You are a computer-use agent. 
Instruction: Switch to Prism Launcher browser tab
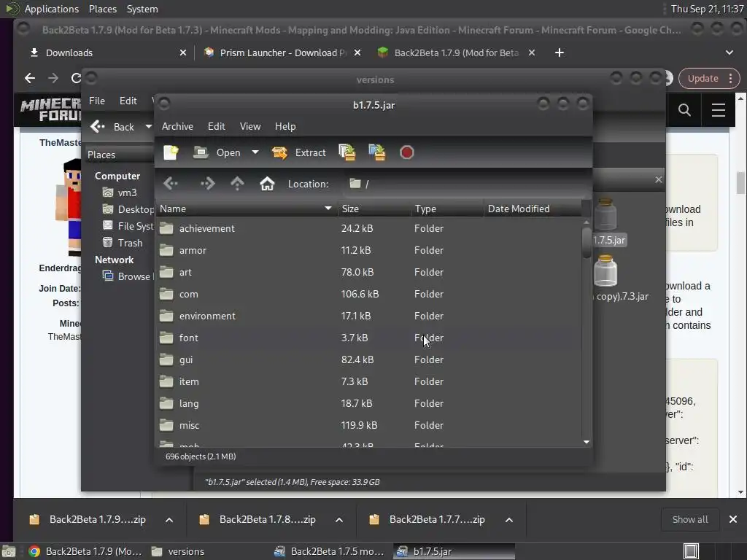283,52
